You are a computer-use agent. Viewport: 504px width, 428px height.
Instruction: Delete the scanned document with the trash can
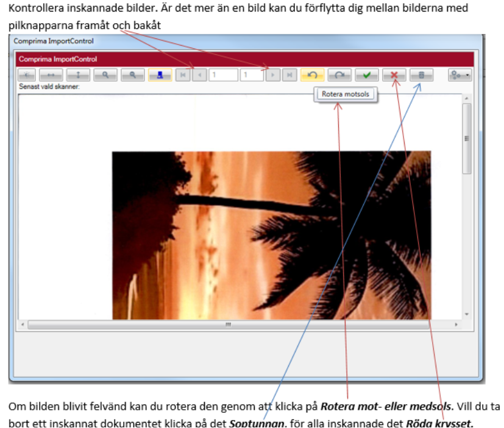click(421, 75)
